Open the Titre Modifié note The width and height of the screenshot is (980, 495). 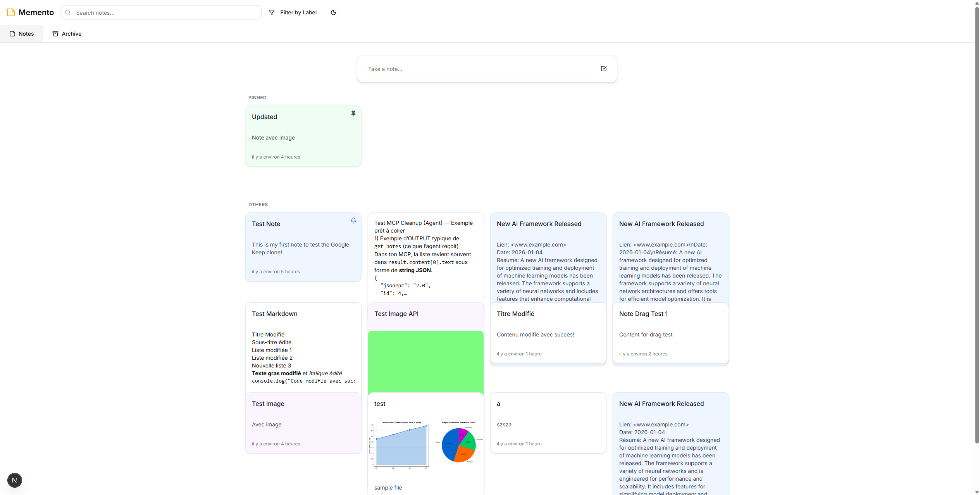(x=548, y=333)
